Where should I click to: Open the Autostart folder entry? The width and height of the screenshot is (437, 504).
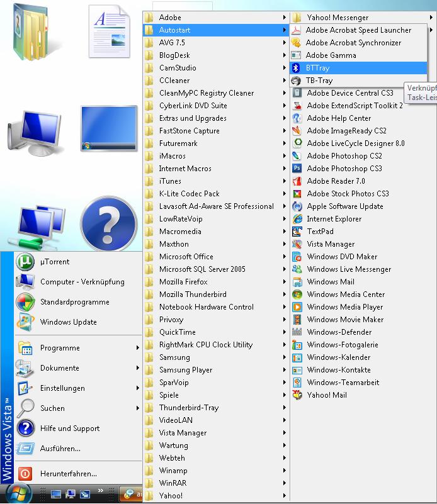[216, 30]
